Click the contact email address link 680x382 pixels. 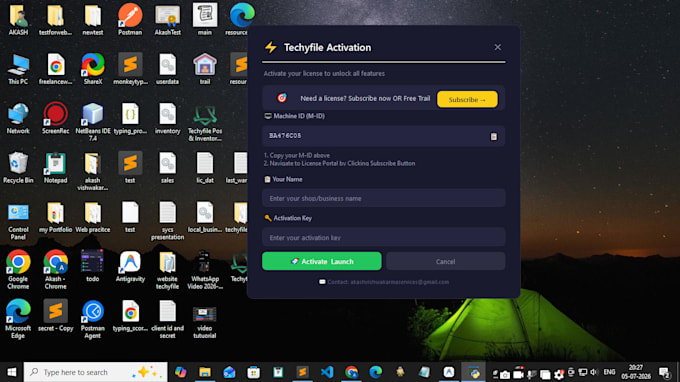coord(399,282)
